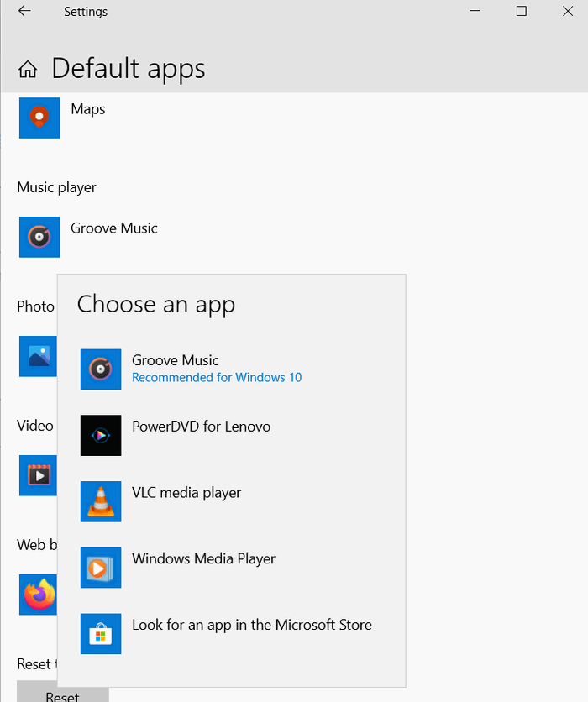Click the Firefox web browser icon
Screen dimensions: 588x702
(x=38, y=595)
